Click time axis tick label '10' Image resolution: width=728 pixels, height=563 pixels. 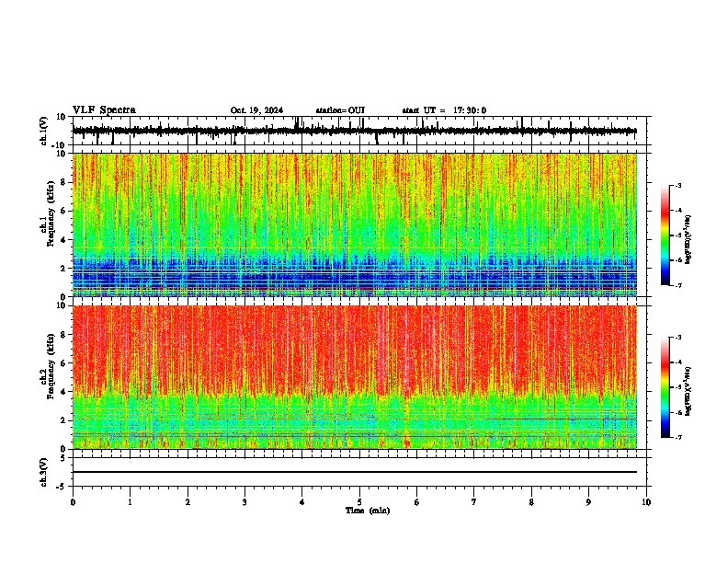[x=646, y=502]
